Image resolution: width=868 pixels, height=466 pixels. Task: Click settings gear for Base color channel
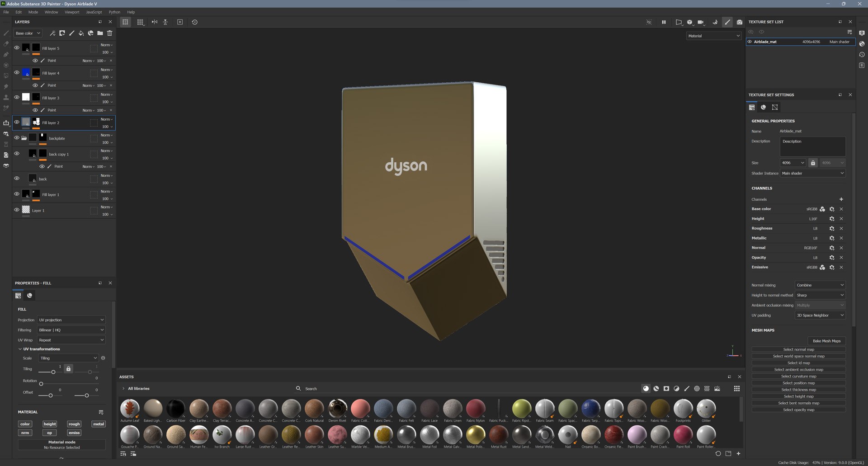click(x=831, y=209)
